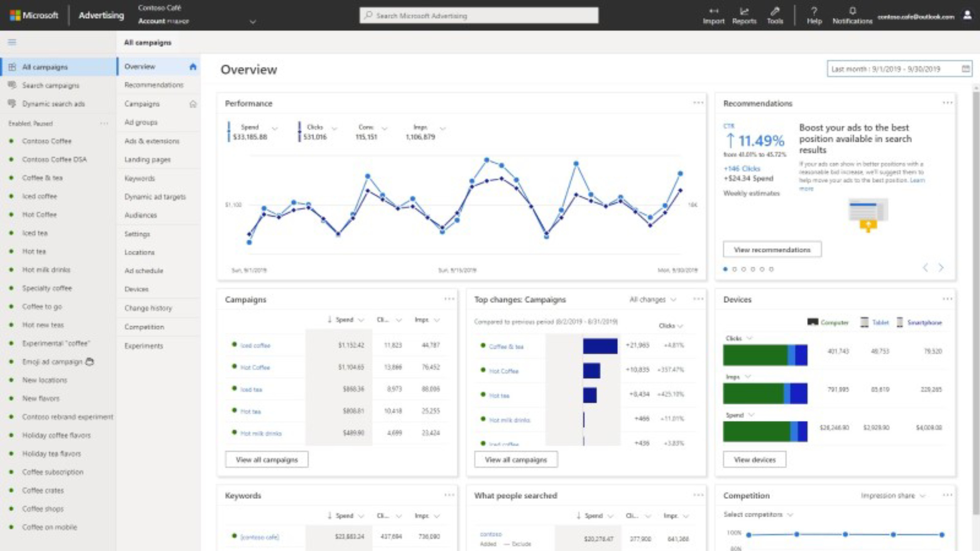Viewport: 980px width, 551px height.
Task: Click the View recommendations button
Action: point(772,250)
